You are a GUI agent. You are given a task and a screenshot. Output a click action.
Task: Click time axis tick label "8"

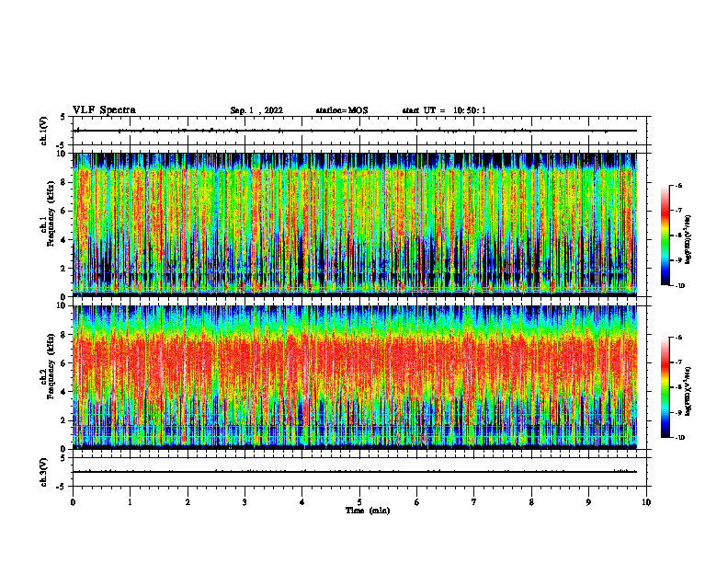click(531, 502)
